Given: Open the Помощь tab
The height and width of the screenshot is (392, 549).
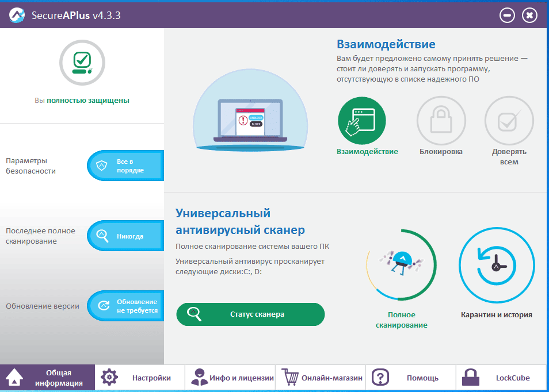Looking at the screenshot, I should pos(411,378).
